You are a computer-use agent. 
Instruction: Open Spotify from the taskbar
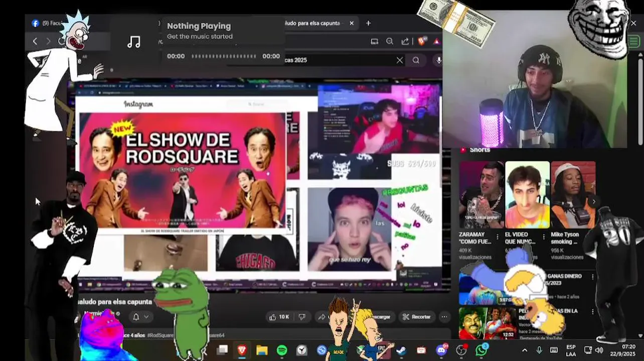click(x=282, y=350)
